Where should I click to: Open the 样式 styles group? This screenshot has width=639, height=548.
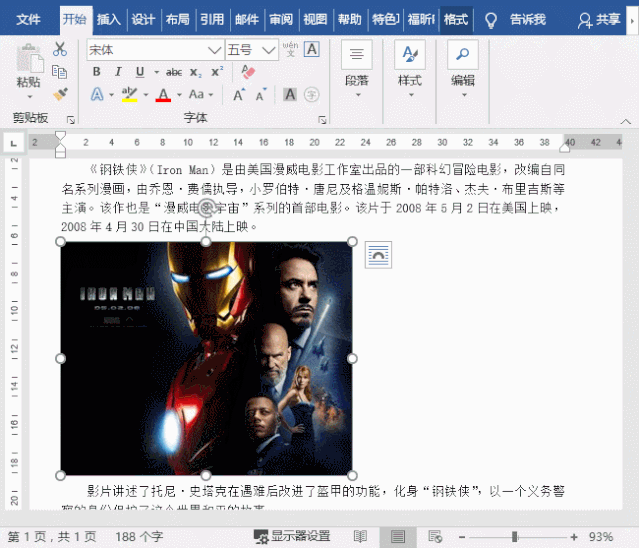(410, 69)
